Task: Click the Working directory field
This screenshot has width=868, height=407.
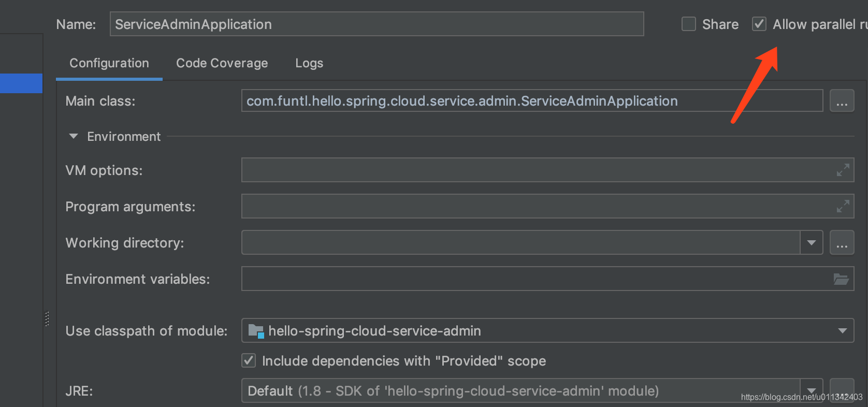Action: pos(521,242)
